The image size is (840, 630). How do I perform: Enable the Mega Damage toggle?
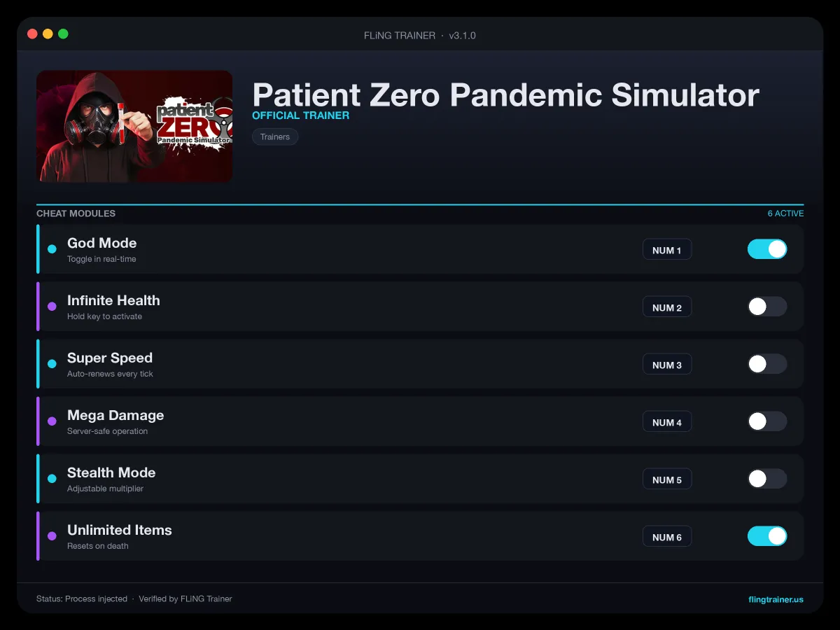(767, 421)
